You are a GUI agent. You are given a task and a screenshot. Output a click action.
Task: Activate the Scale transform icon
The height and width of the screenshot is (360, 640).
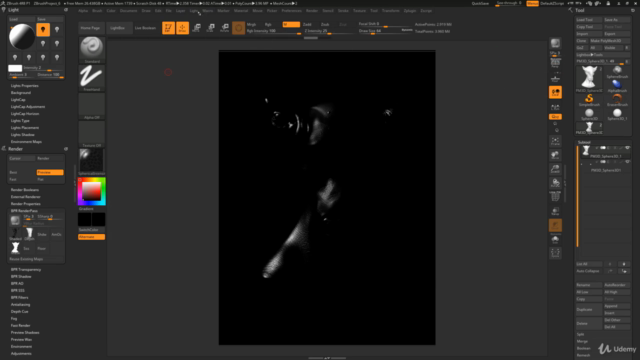211,28
